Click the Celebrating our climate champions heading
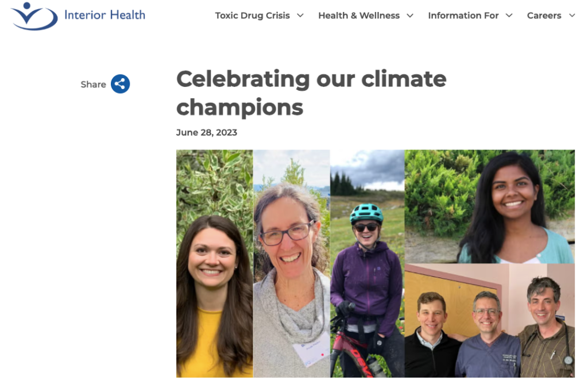This screenshot has height=388, width=588. pos(311,93)
